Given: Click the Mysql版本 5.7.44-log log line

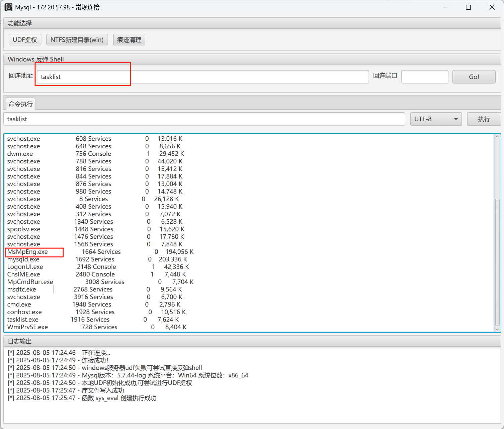Looking at the screenshot, I should coord(128,375).
